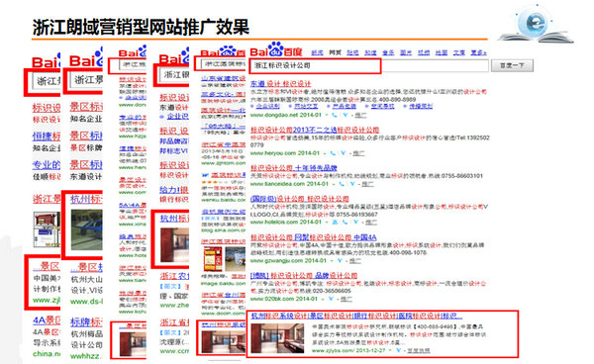
Task: Select the 网页 tab
Action: pos(335,52)
